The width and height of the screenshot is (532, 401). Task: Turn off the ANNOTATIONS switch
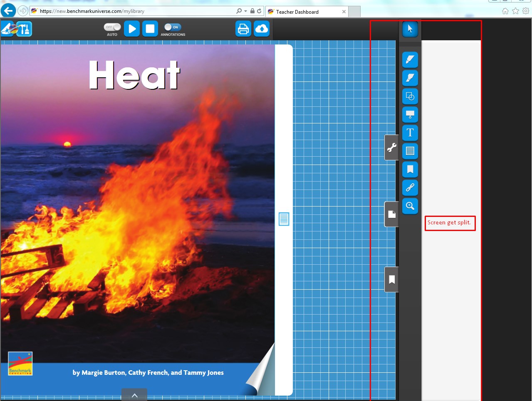tap(172, 27)
